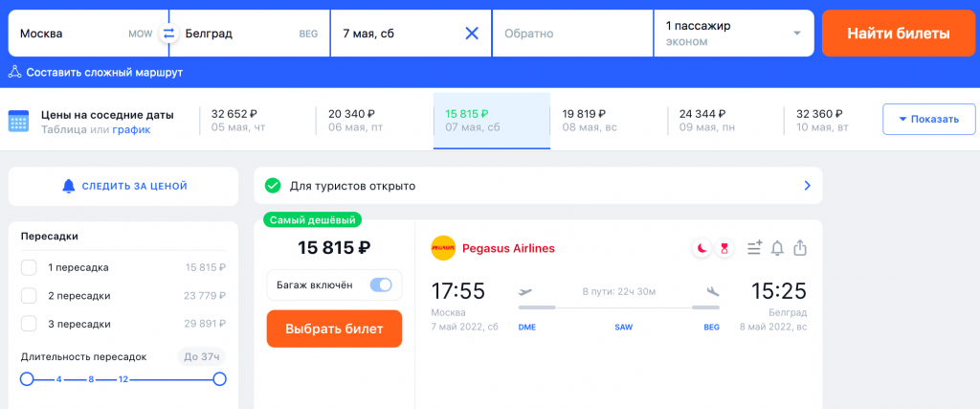
Task: Check the 1 пересадка filter
Action: (29, 267)
